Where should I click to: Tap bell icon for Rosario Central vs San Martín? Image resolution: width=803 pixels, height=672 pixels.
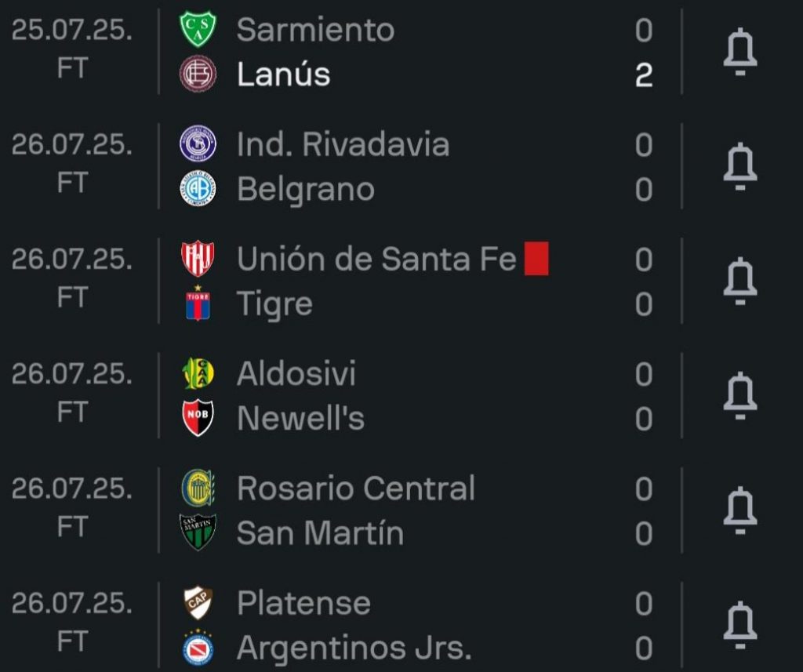pos(740,511)
